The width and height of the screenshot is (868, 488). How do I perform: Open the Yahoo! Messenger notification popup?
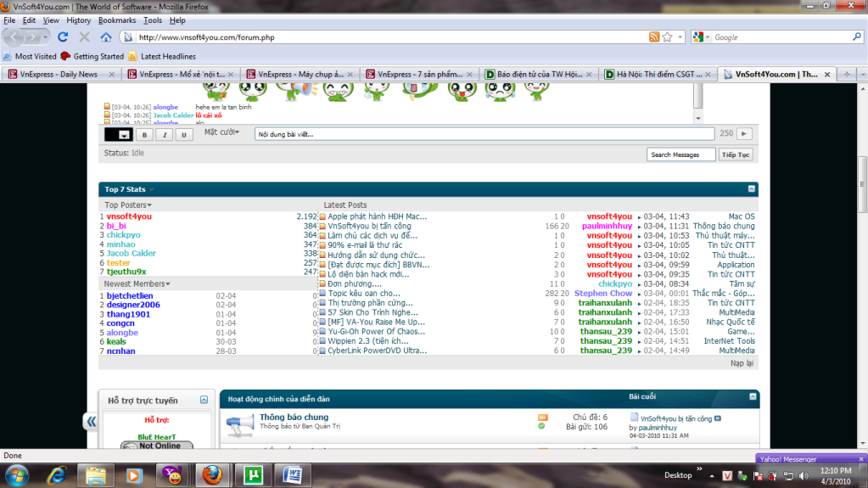point(811,458)
